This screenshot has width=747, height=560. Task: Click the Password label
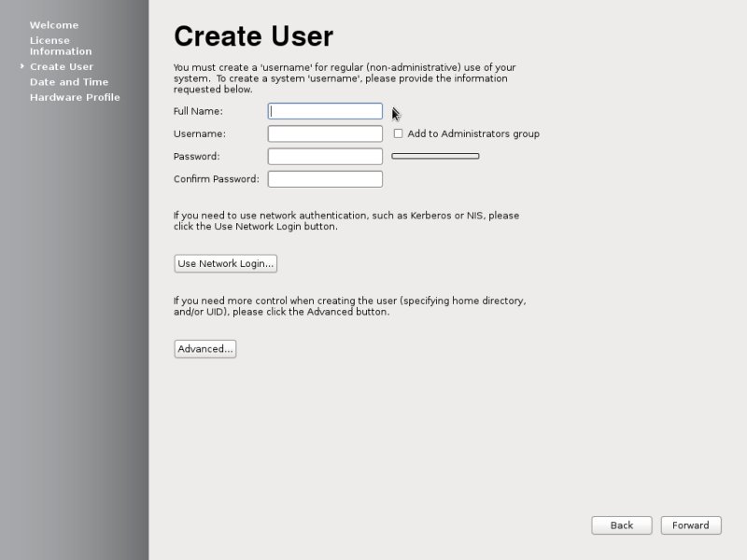click(x=197, y=156)
